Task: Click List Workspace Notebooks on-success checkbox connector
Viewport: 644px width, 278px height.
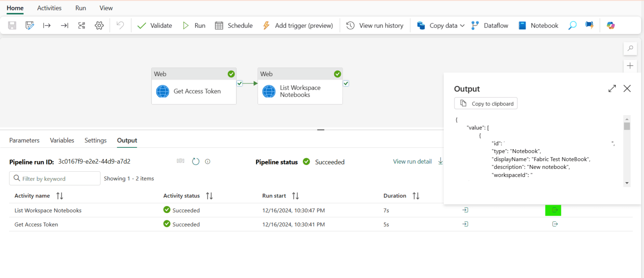Action: (x=346, y=83)
